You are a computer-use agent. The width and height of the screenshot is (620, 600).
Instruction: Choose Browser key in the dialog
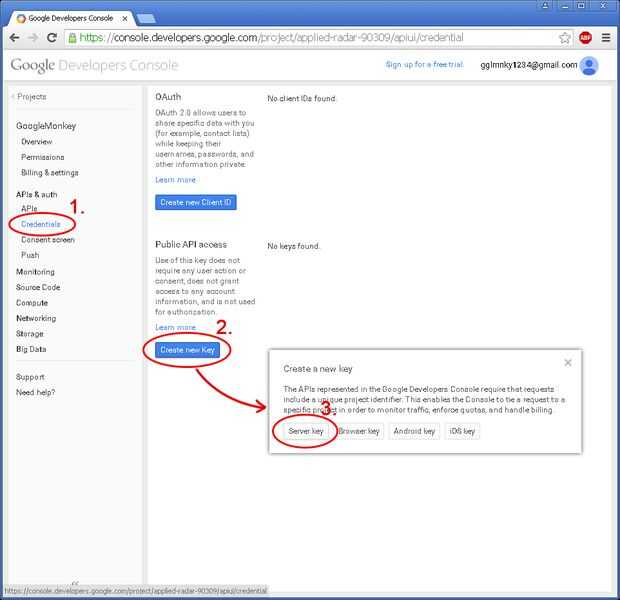pyautogui.click(x=359, y=431)
